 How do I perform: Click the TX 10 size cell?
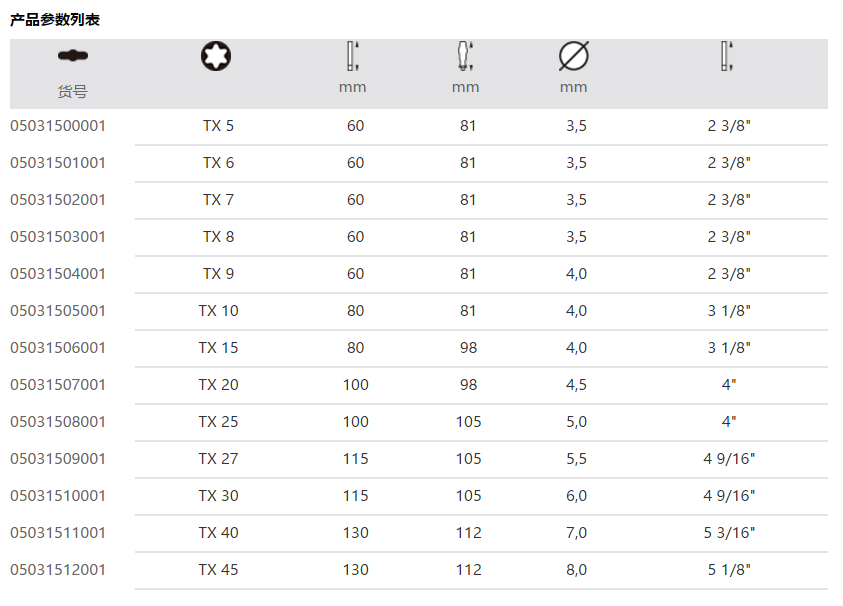point(218,311)
